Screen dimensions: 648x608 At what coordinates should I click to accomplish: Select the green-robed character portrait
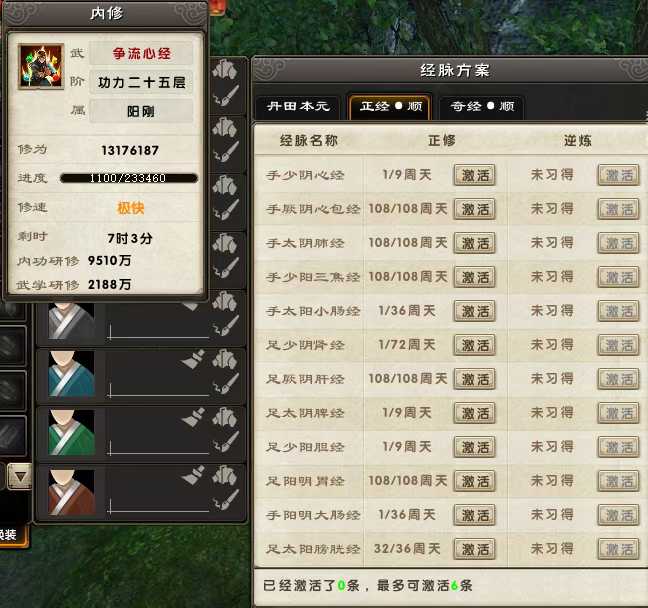click(x=71, y=433)
